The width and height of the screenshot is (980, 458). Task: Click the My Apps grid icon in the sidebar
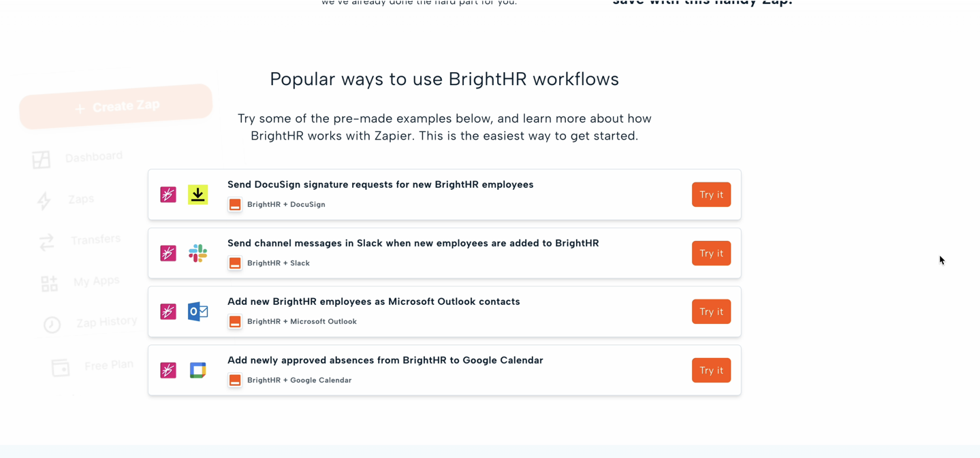pyautogui.click(x=49, y=284)
